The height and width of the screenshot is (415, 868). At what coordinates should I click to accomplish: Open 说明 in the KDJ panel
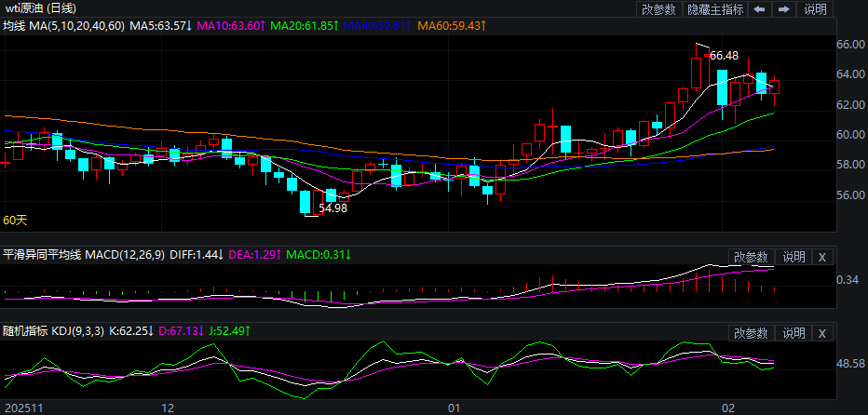(x=793, y=333)
